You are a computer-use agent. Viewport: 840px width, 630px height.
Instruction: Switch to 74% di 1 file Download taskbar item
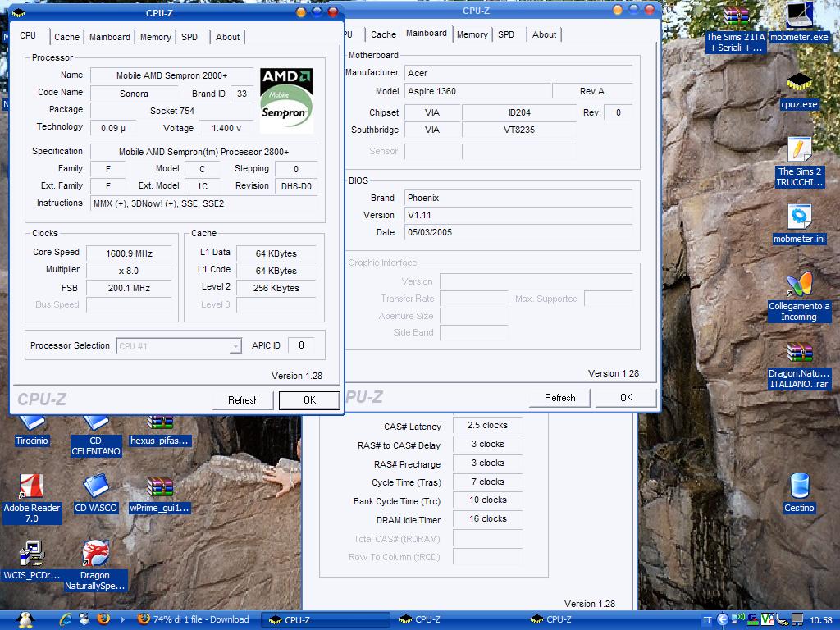tap(194, 620)
